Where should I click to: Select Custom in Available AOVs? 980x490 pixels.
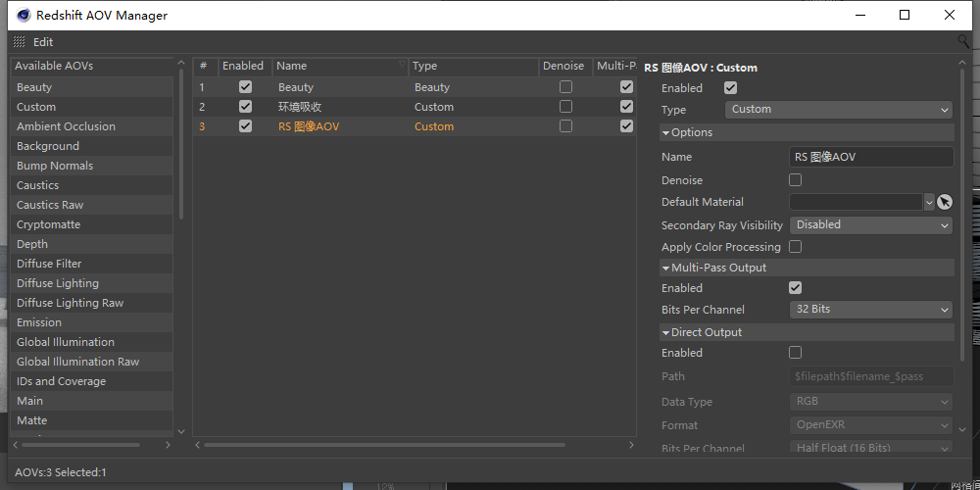pos(92,107)
